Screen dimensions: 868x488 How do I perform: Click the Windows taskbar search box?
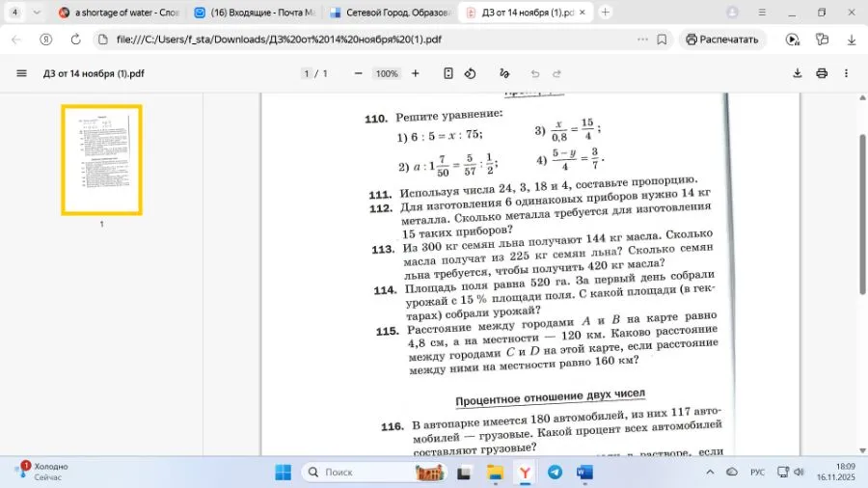click(375, 472)
